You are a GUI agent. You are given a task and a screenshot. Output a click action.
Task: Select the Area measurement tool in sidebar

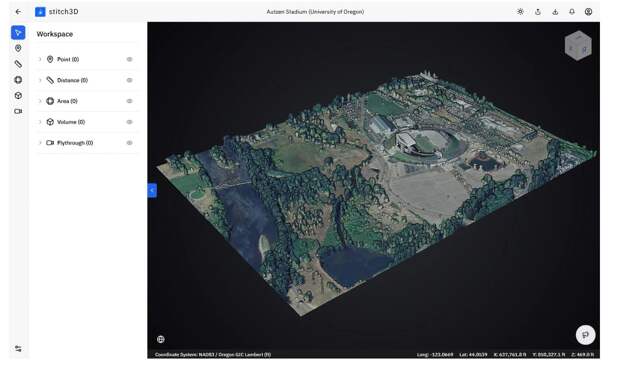pos(18,80)
